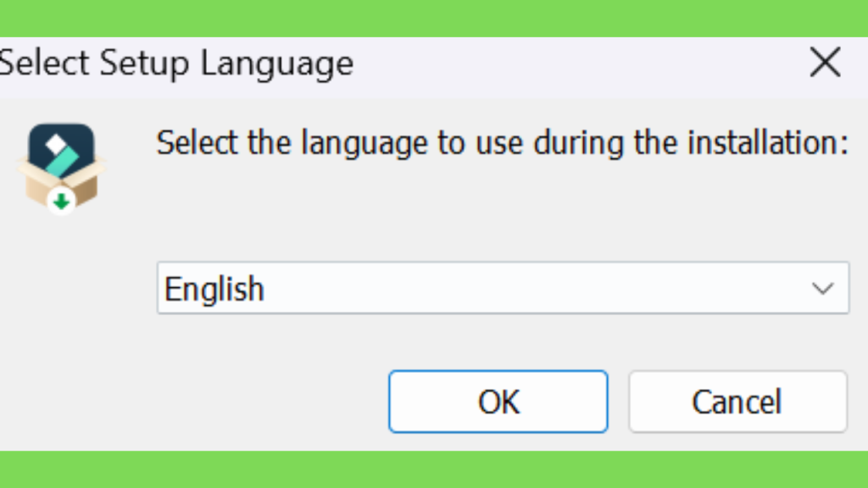868x488 pixels.
Task: Click blank space in language combo box
Action: (531, 288)
